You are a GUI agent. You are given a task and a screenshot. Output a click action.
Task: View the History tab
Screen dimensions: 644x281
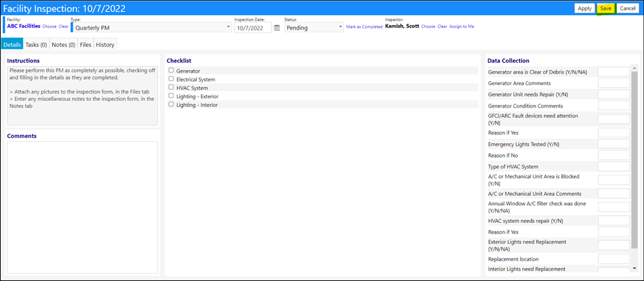[105, 45]
